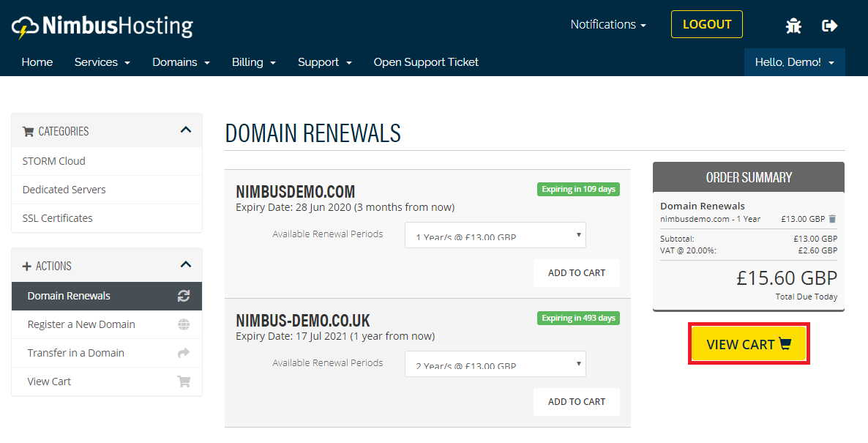Image resolution: width=868 pixels, height=443 pixels.
Task: Open the Domains menu
Action: (x=181, y=62)
